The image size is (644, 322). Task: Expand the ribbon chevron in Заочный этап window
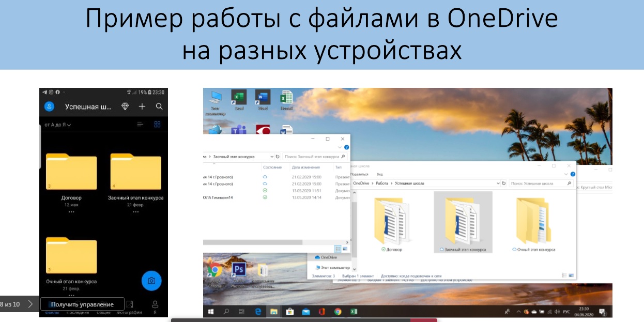tap(340, 147)
